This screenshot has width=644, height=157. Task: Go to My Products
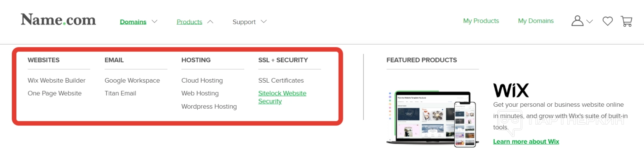(481, 21)
